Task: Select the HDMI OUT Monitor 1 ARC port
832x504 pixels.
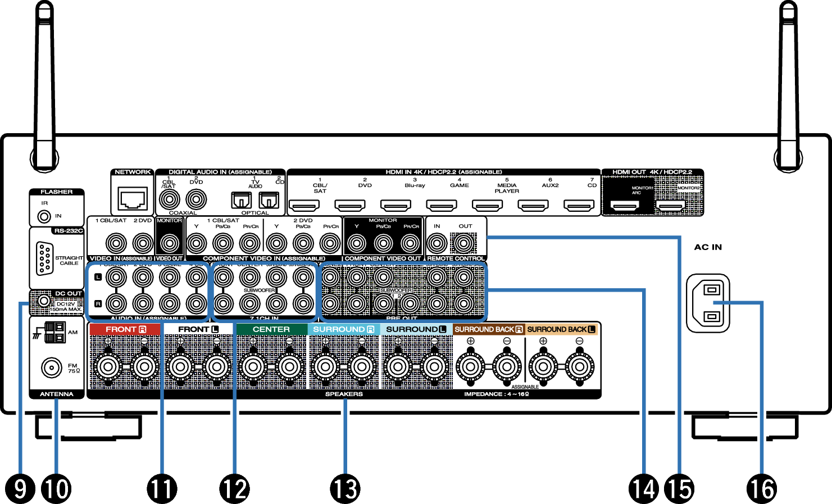Action: [x=625, y=206]
